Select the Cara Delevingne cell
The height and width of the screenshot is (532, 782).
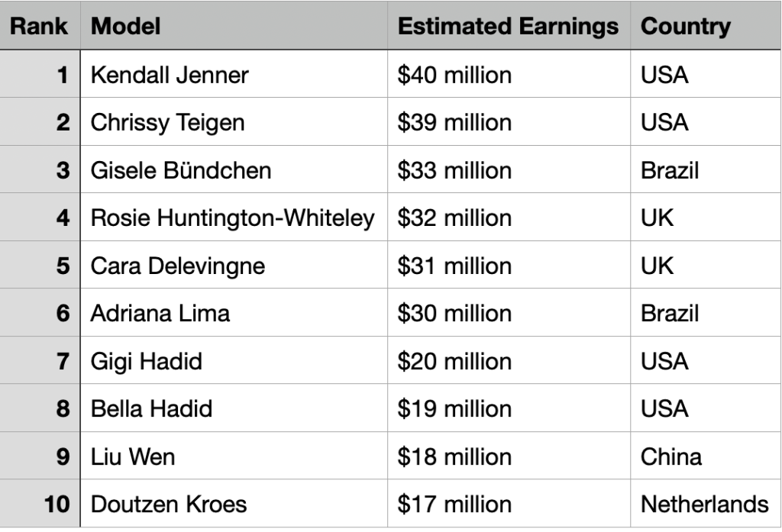tap(178, 266)
